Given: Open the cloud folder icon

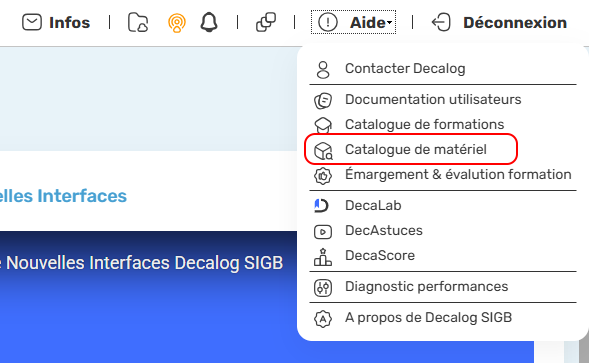Looking at the screenshot, I should point(138,22).
